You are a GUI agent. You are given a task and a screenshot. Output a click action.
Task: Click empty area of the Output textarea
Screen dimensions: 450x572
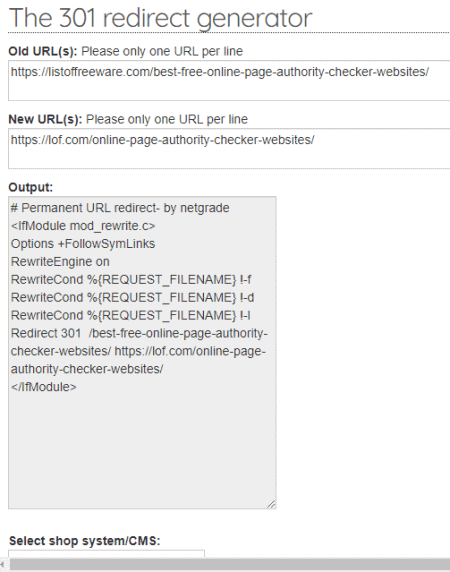pyautogui.click(x=142, y=449)
